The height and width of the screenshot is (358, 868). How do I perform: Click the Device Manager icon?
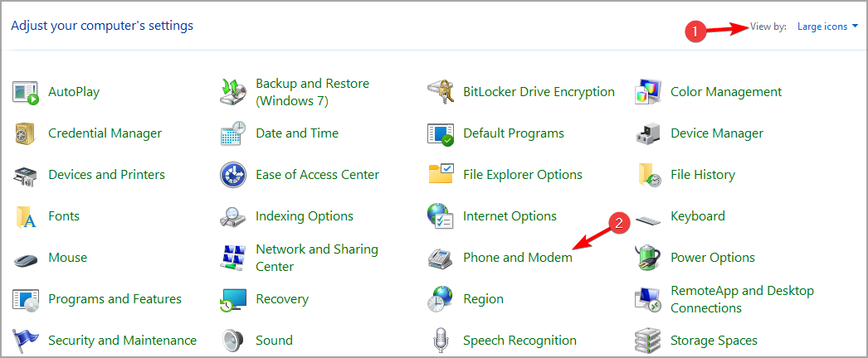pyautogui.click(x=648, y=133)
